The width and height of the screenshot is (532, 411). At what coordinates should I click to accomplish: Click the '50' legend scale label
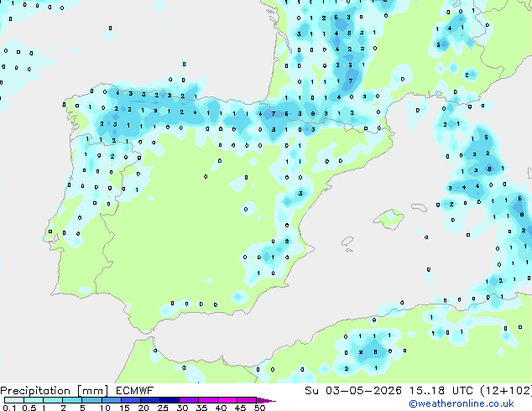259,408
